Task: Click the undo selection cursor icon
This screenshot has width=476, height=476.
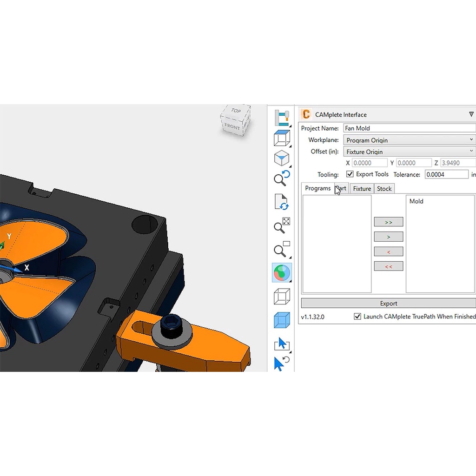Action: pyautogui.click(x=282, y=364)
